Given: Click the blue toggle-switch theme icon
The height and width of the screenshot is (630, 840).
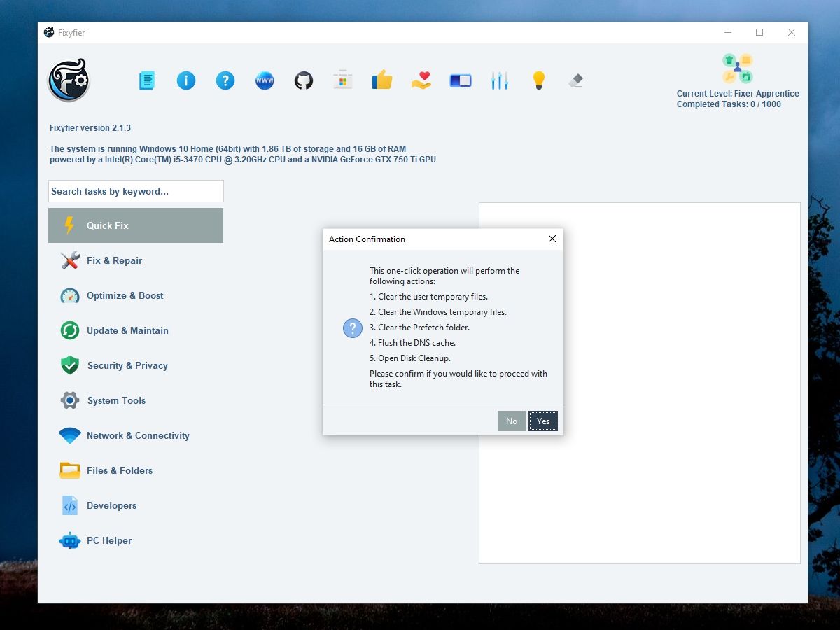Looking at the screenshot, I should coord(461,80).
